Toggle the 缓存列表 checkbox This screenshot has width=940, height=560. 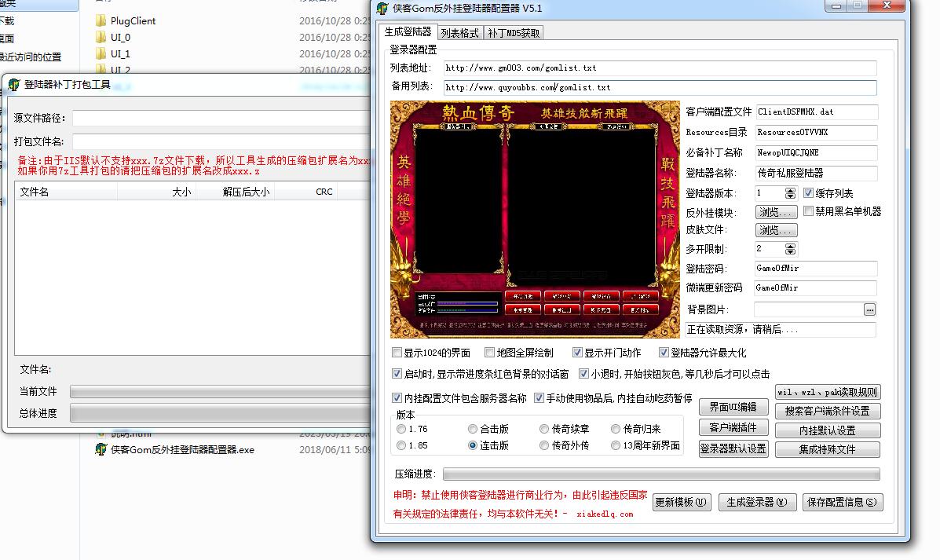pos(809,193)
